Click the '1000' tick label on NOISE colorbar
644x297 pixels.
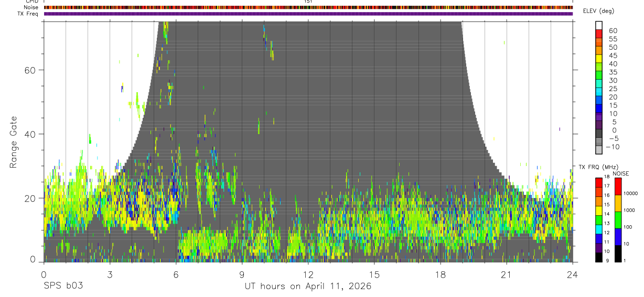pos(629,210)
